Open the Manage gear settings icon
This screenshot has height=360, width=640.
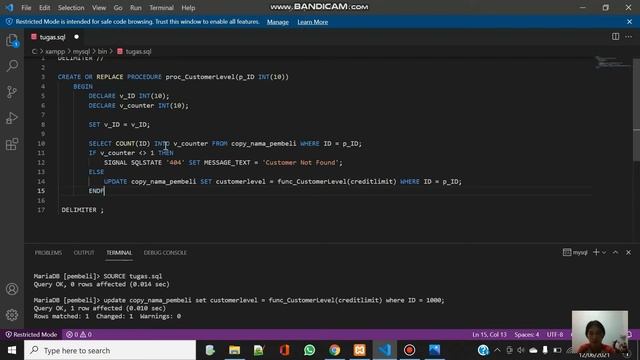click(x=12, y=315)
